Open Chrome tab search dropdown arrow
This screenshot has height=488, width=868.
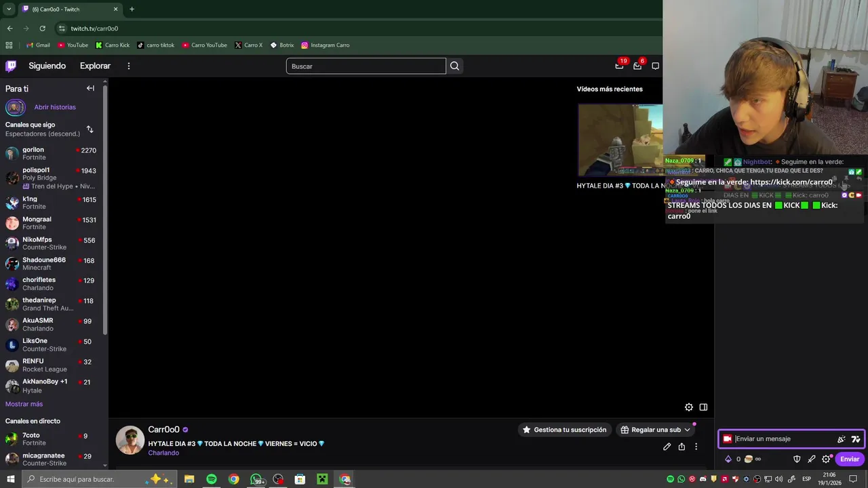(9, 9)
